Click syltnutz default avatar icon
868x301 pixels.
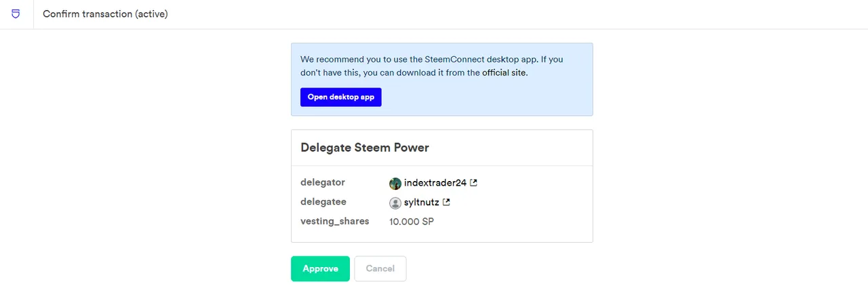coord(395,203)
